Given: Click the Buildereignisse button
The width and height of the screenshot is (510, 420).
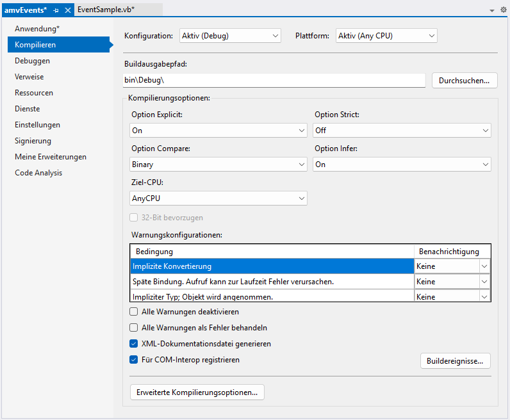Looking at the screenshot, I should coord(455,361).
